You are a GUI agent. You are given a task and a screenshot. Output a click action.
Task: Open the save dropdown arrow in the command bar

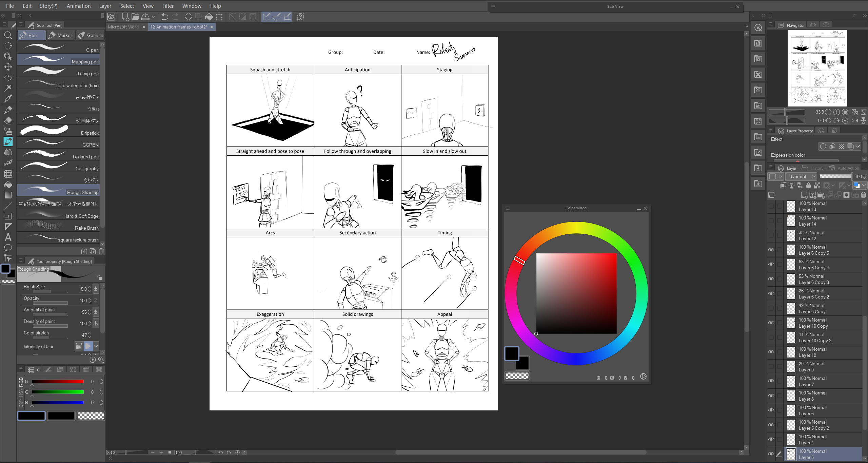click(x=153, y=17)
